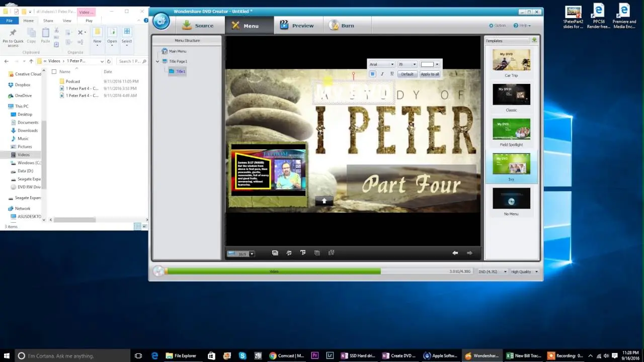Click the up arrow button on menu canvas
This screenshot has width=644, height=362.
pyautogui.click(x=324, y=201)
